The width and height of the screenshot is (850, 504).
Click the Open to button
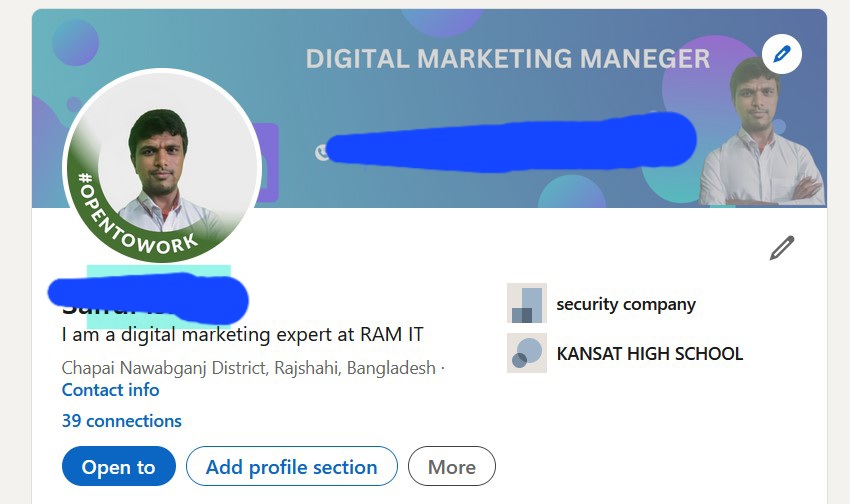pos(119,466)
